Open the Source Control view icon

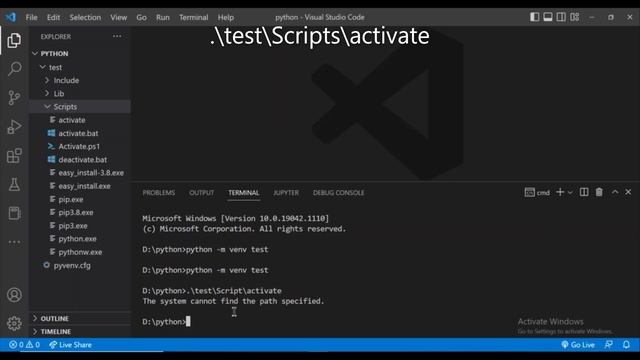pyautogui.click(x=14, y=98)
